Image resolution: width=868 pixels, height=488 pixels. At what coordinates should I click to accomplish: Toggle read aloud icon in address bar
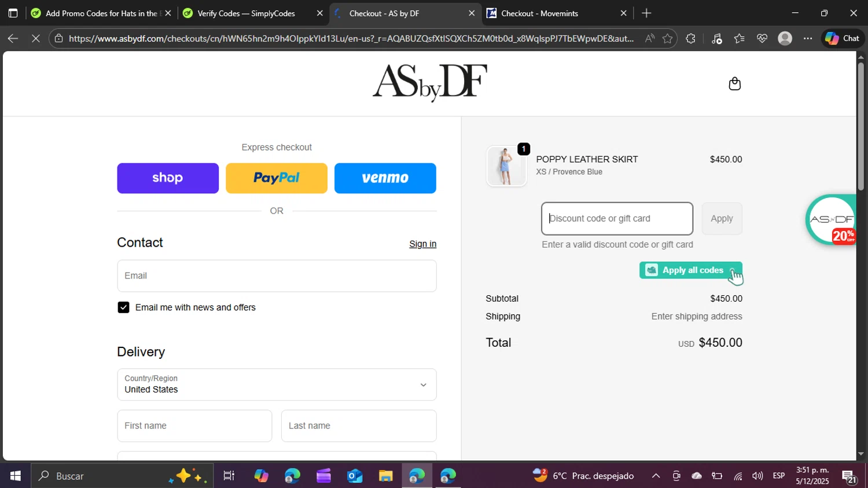point(650,38)
